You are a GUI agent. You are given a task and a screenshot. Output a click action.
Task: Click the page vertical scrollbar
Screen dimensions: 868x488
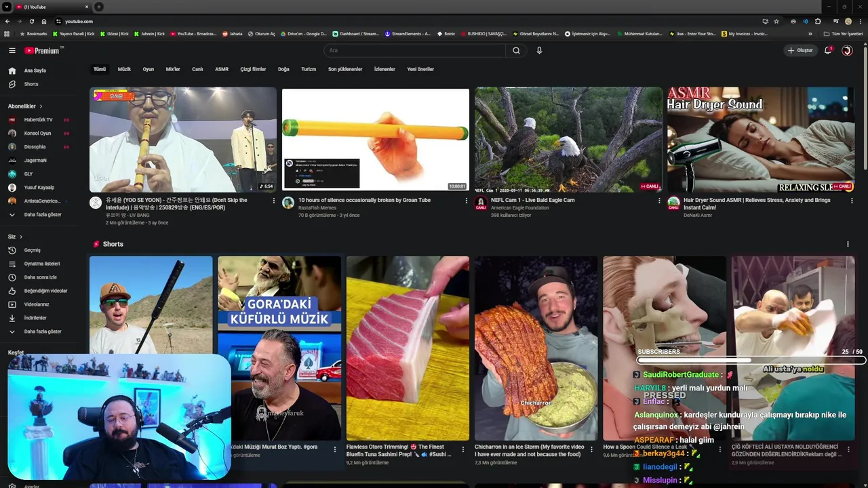point(865,108)
